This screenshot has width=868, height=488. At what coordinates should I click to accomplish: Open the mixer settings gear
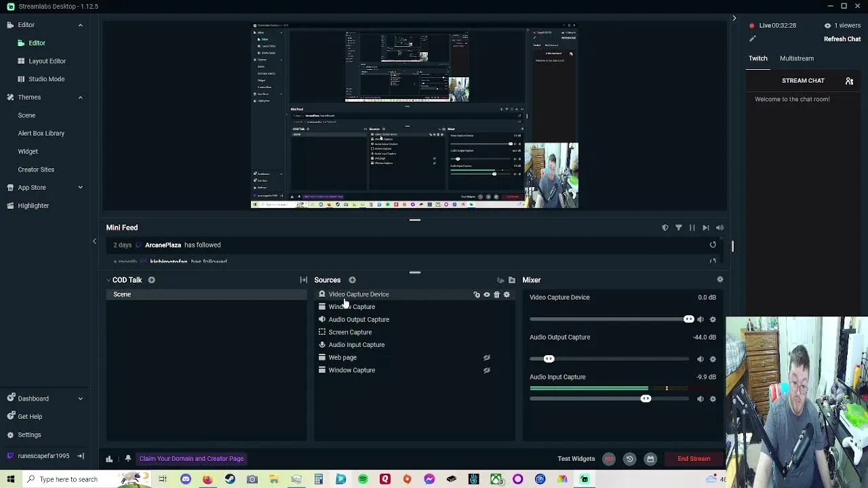[x=720, y=280]
